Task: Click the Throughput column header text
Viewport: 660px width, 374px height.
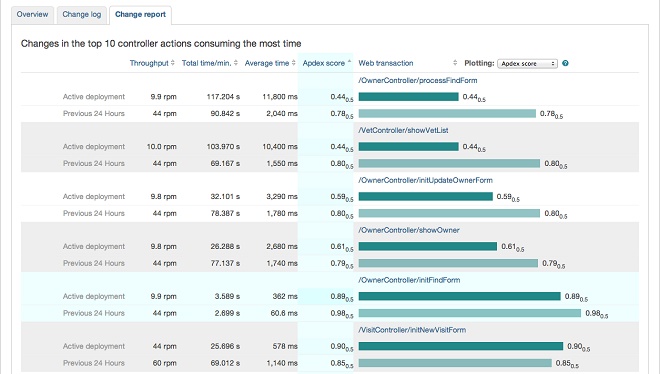Action: (x=149, y=63)
